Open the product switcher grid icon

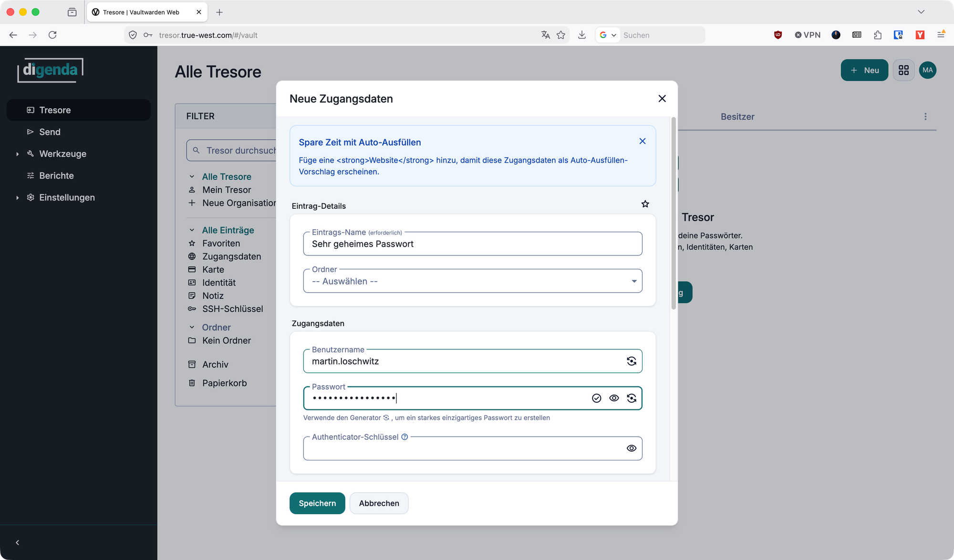(903, 70)
